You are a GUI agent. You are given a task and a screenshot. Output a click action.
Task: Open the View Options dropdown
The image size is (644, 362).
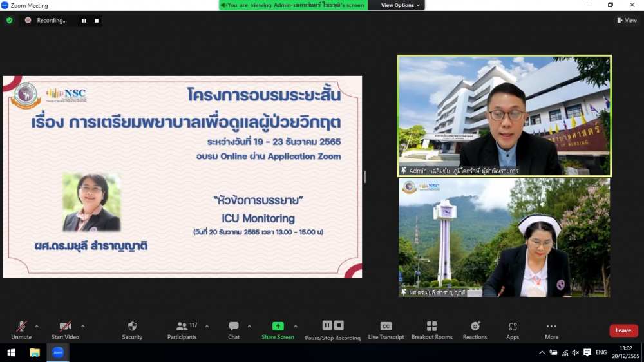click(x=400, y=5)
